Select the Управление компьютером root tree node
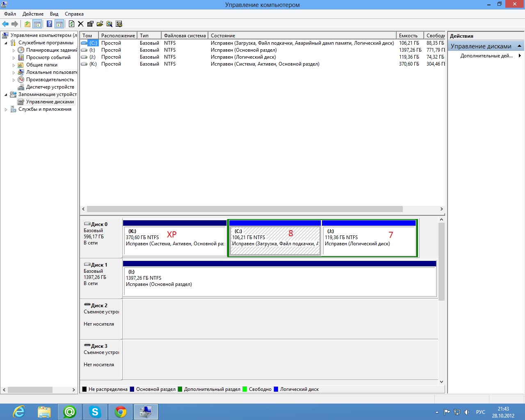This screenshot has width=525, height=420. pyautogui.click(x=43, y=35)
